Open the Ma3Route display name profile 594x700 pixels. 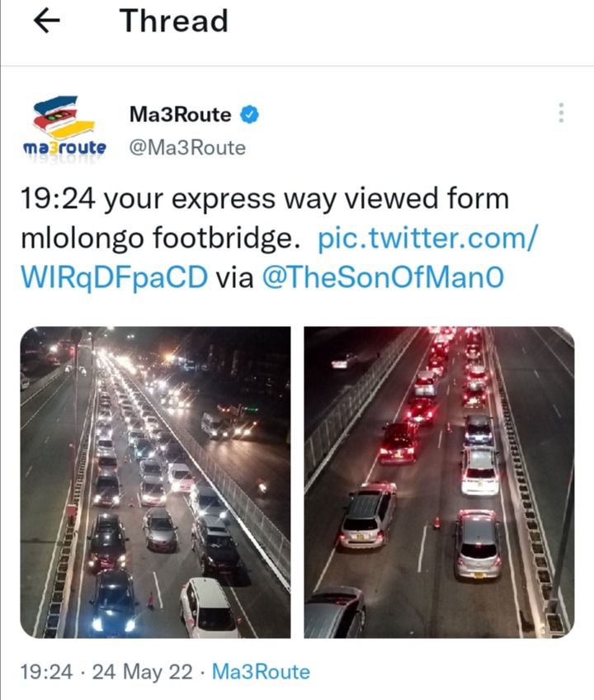(180, 115)
